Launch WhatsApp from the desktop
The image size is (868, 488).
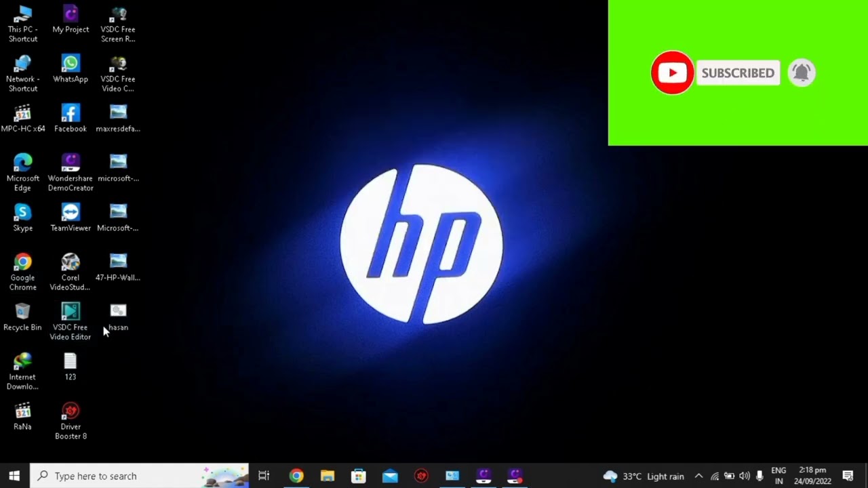tap(71, 69)
